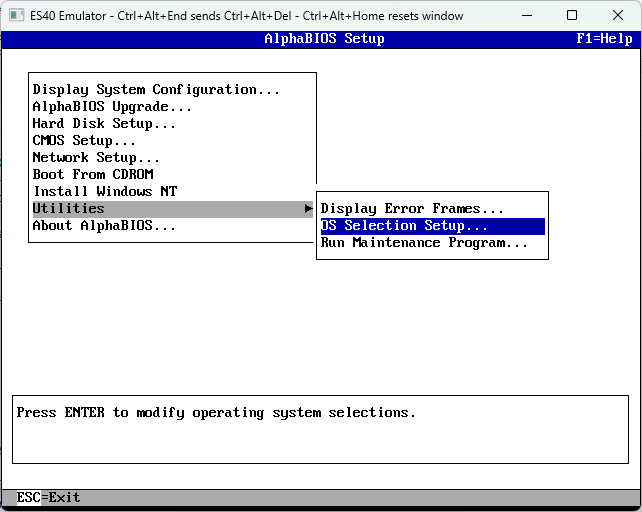Viewport: 642px width, 512px height.
Task: Click the 'Press ENTER to modify' help text
Action: tap(216, 413)
